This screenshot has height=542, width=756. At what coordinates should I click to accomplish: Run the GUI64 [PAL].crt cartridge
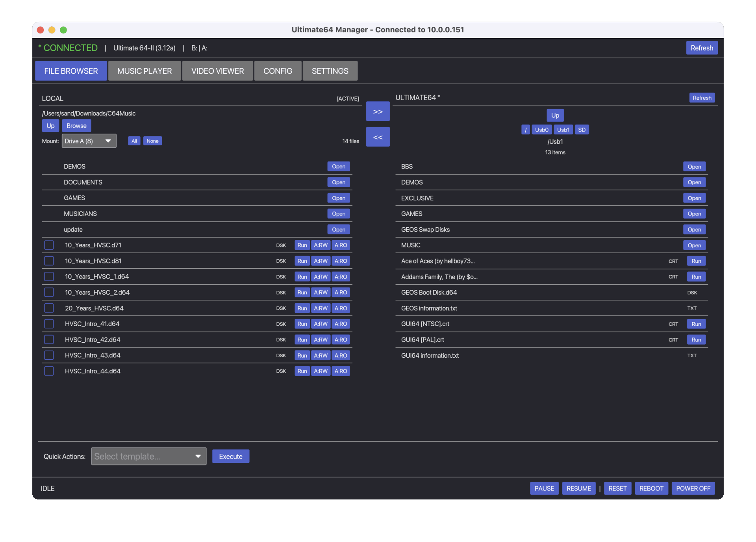click(696, 340)
